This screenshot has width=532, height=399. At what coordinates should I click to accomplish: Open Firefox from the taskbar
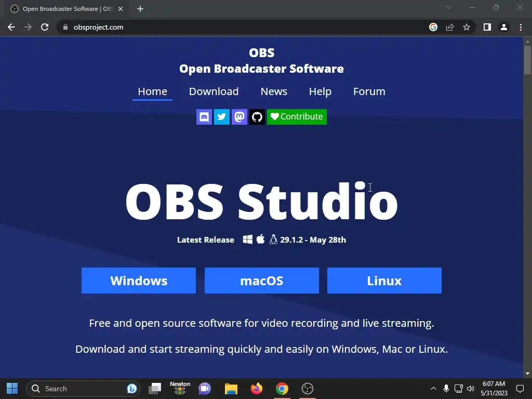pyautogui.click(x=257, y=389)
